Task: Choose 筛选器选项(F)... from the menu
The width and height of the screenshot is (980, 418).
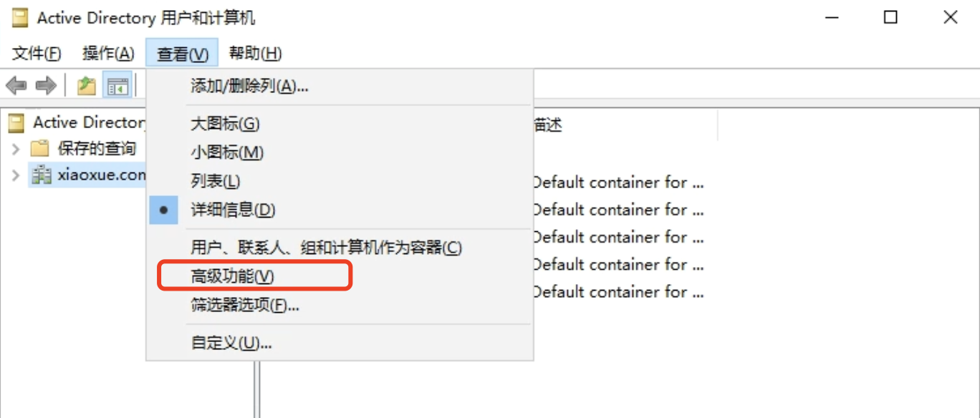Action: tap(245, 306)
